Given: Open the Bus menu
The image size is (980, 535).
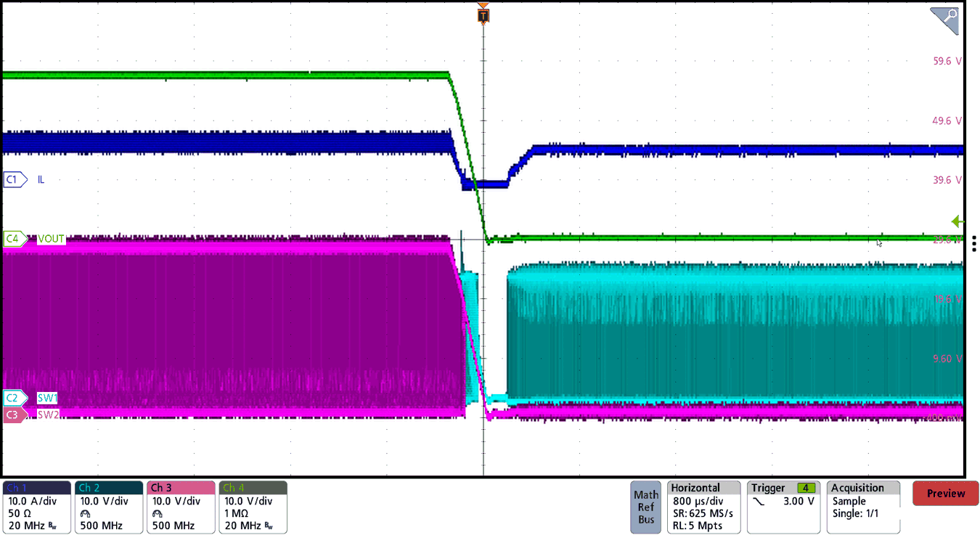Looking at the screenshot, I should click(645, 518).
